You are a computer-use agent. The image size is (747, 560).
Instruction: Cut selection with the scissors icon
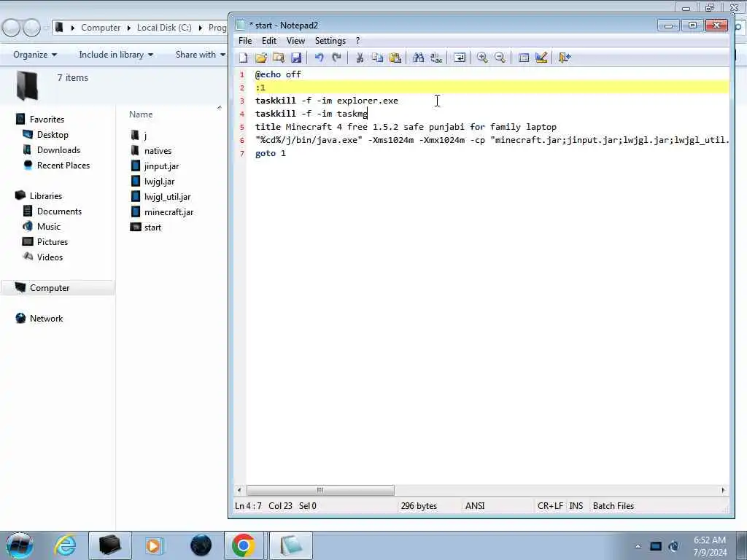(x=360, y=58)
